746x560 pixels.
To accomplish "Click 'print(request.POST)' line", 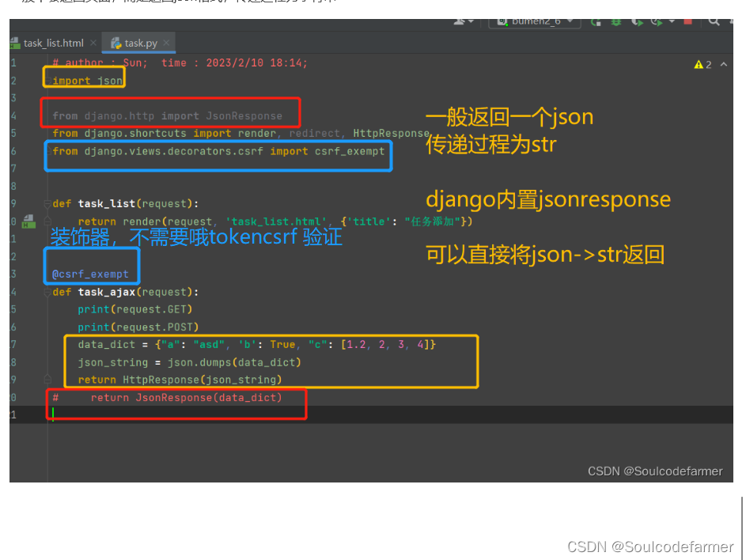I will pyautogui.click(x=138, y=327).
